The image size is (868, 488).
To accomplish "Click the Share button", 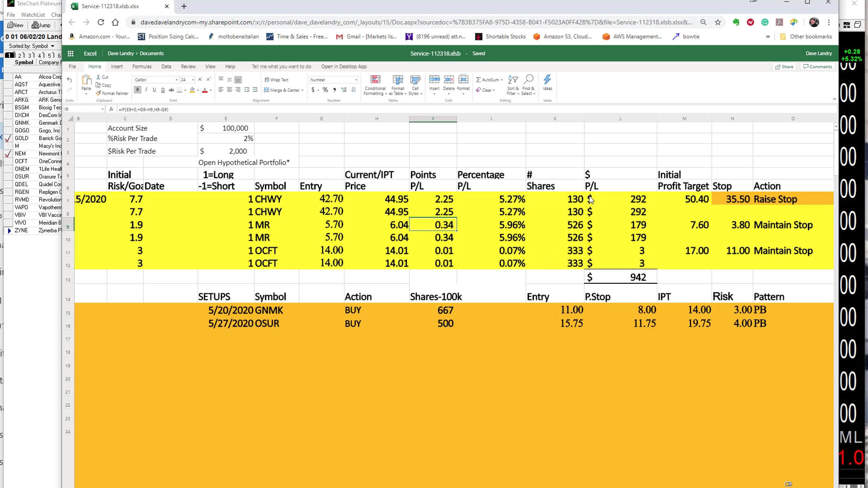I will tap(784, 67).
